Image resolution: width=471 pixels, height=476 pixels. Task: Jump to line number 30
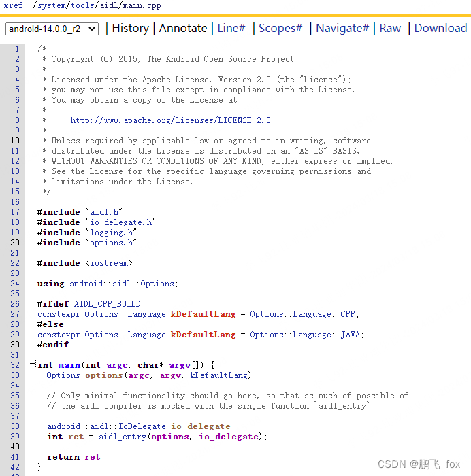pyautogui.click(x=15, y=345)
